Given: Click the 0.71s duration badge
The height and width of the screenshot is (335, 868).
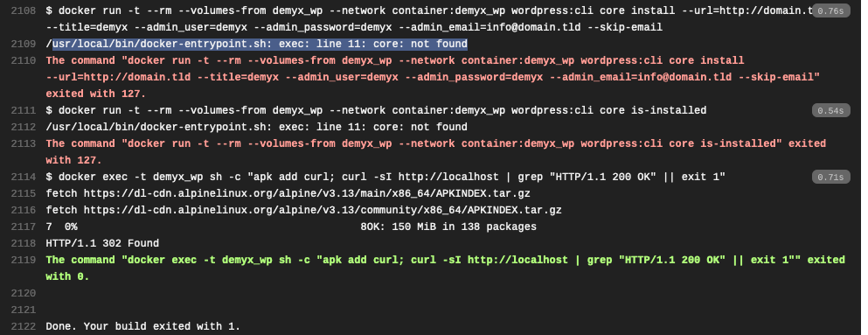Looking at the screenshot, I should 830,178.
